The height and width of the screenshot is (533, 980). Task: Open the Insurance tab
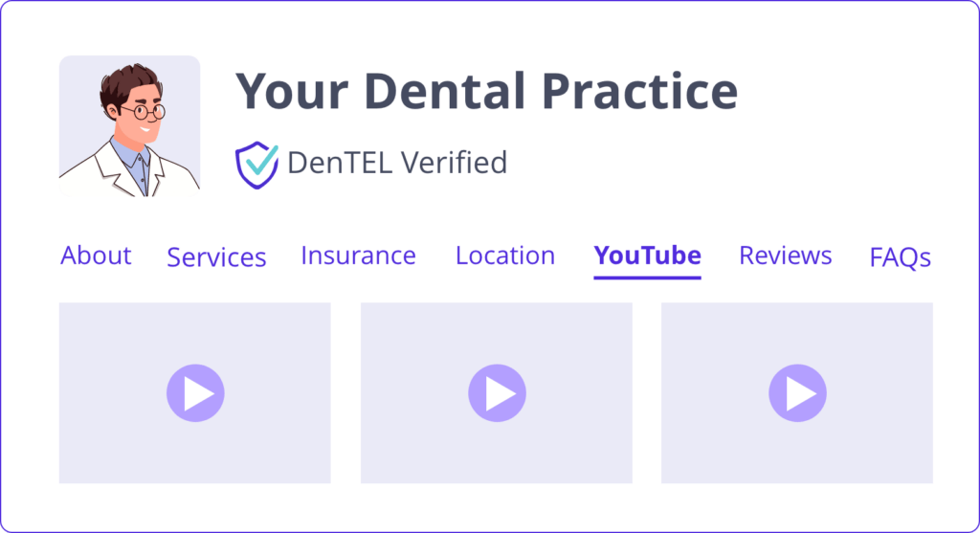(358, 255)
